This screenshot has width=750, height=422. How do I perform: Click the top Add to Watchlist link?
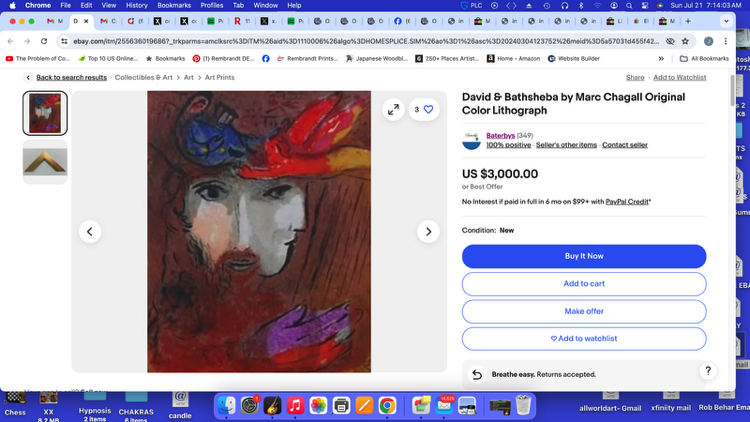(679, 78)
